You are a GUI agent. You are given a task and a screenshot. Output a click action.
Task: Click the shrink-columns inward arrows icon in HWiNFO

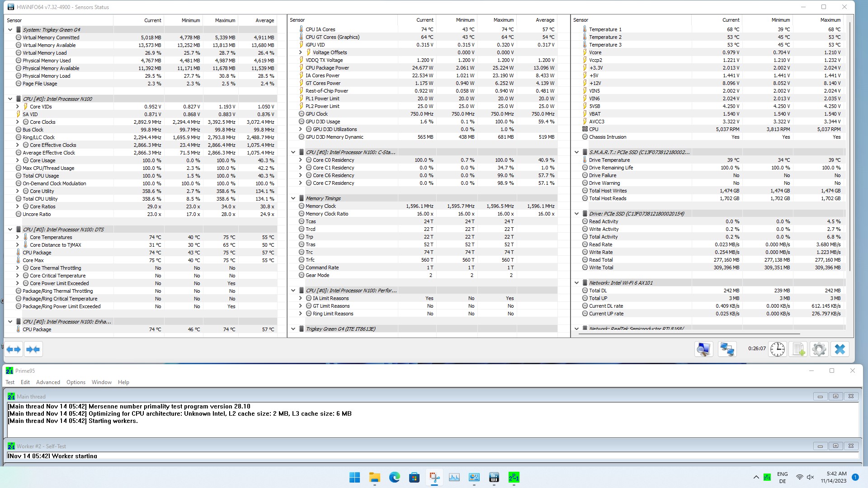pos(33,349)
